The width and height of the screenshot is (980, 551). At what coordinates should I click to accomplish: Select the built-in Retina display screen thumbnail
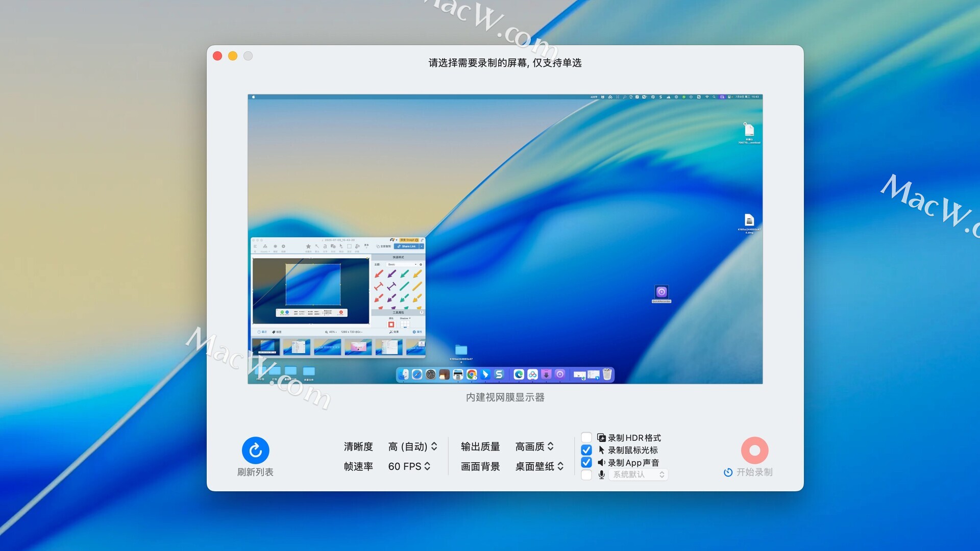pyautogui.click(x=505, y=239)
